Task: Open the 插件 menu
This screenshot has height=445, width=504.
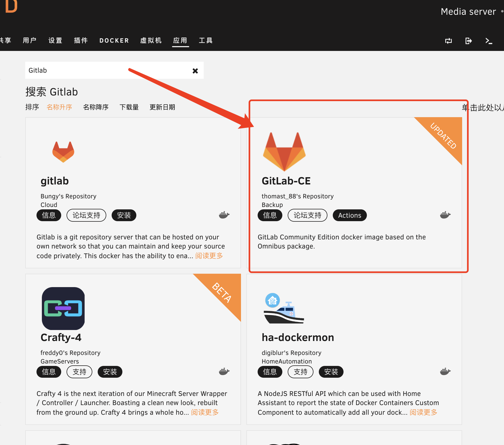Action: tap(81, 40)
